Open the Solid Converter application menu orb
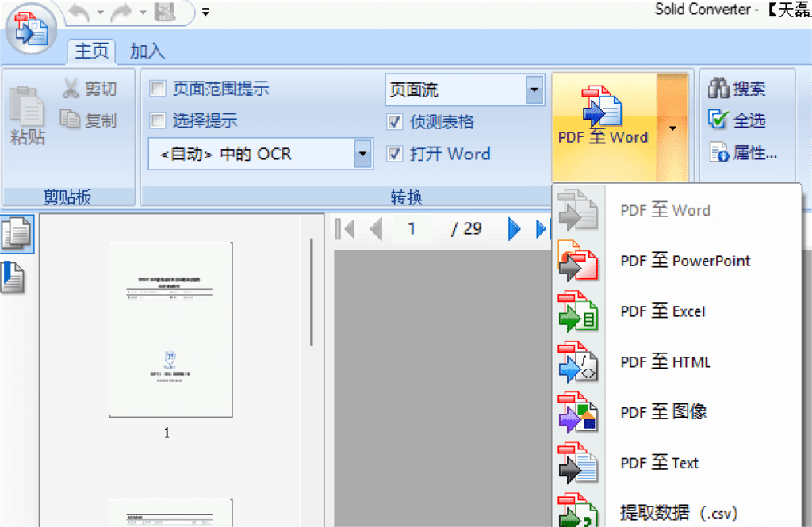This screenshot has height=527, width=812. coord(30,29)
